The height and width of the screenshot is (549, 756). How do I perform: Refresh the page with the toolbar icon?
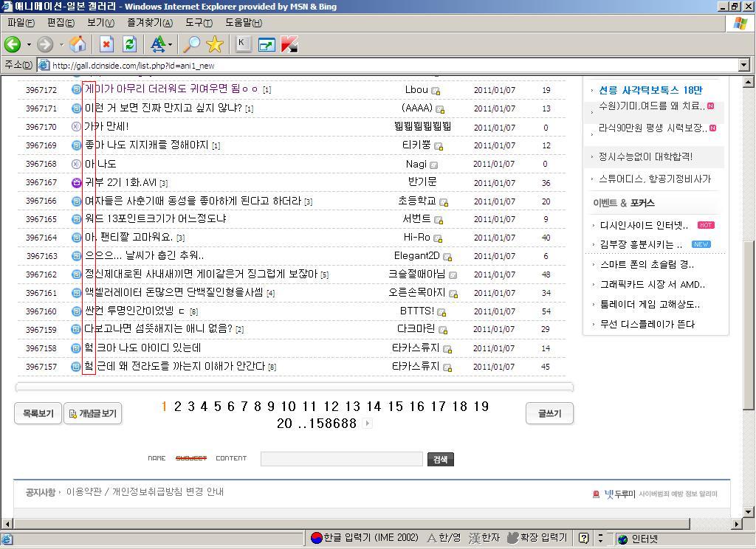130,44
